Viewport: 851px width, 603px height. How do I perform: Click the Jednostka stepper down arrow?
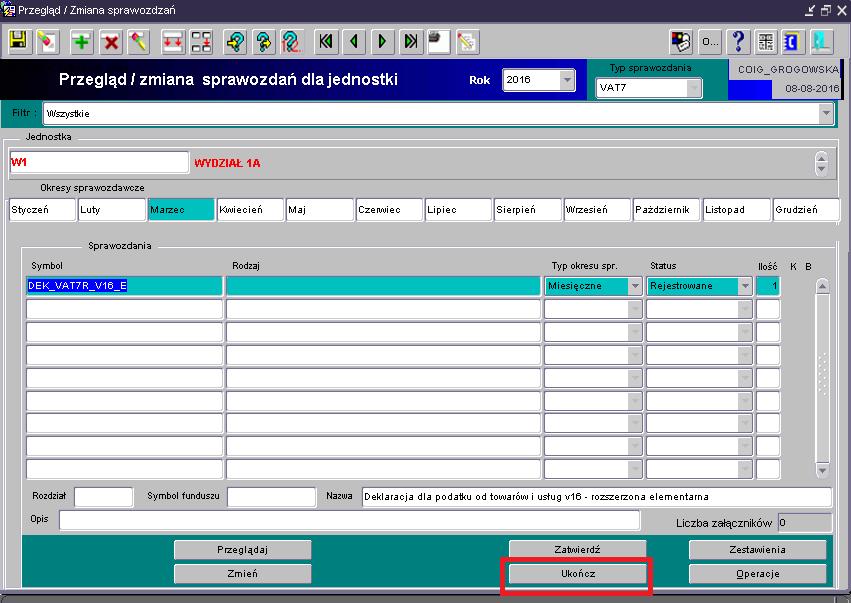[x=821, y=169]
